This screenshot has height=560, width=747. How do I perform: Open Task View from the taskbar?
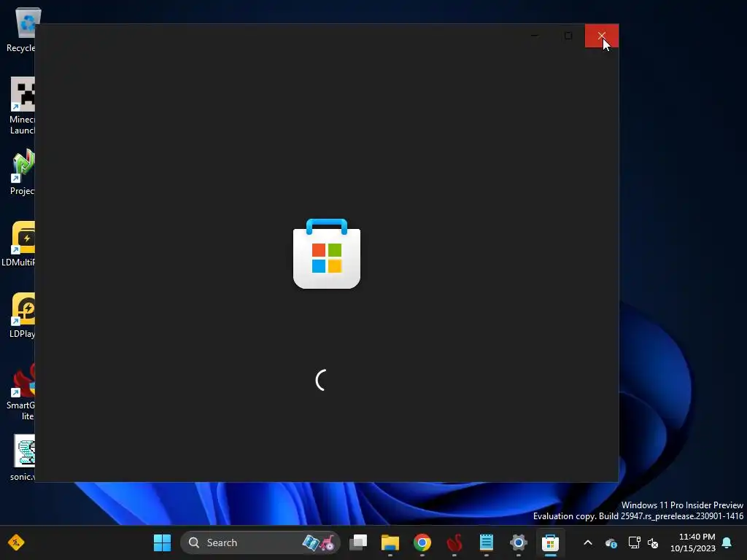tap(358, 542)
